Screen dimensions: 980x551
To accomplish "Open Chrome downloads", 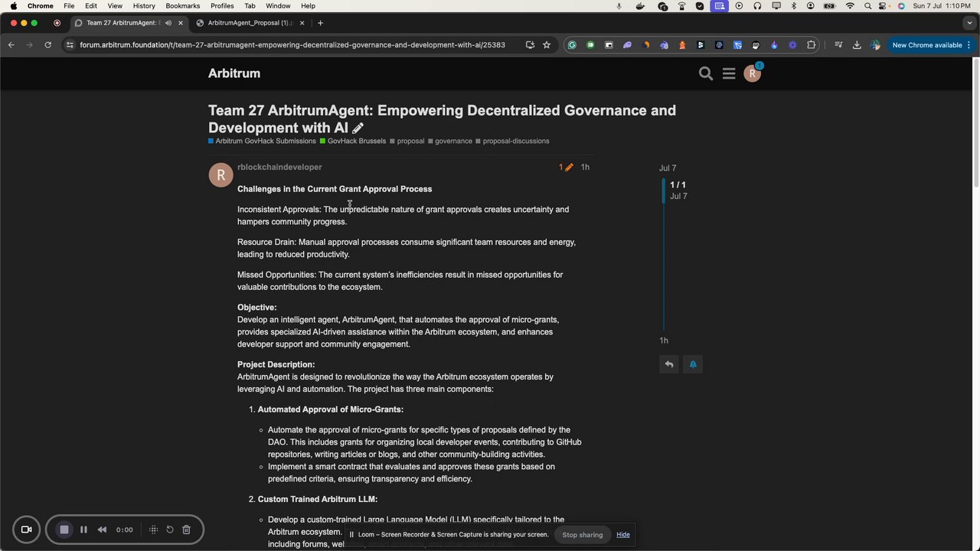I will click(857, 45).
